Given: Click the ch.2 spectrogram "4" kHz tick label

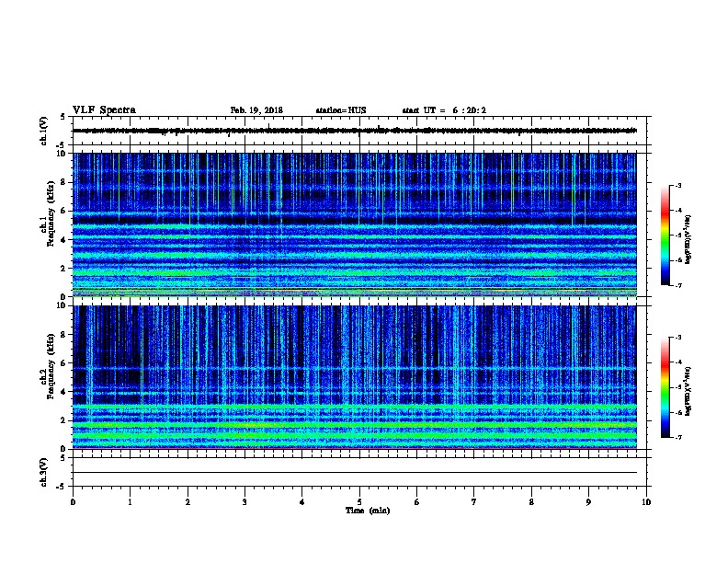Looking at the screenshot, I should pos(63,392).
